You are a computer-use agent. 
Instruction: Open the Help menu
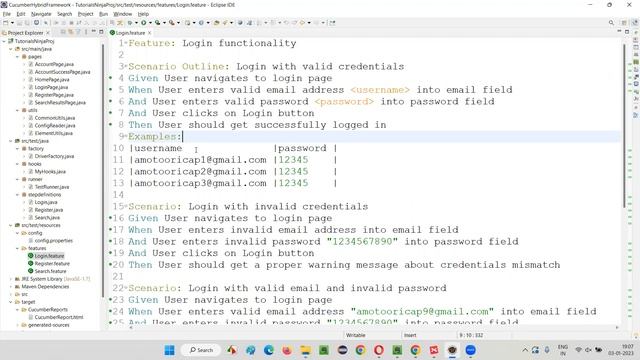[143, 14]
